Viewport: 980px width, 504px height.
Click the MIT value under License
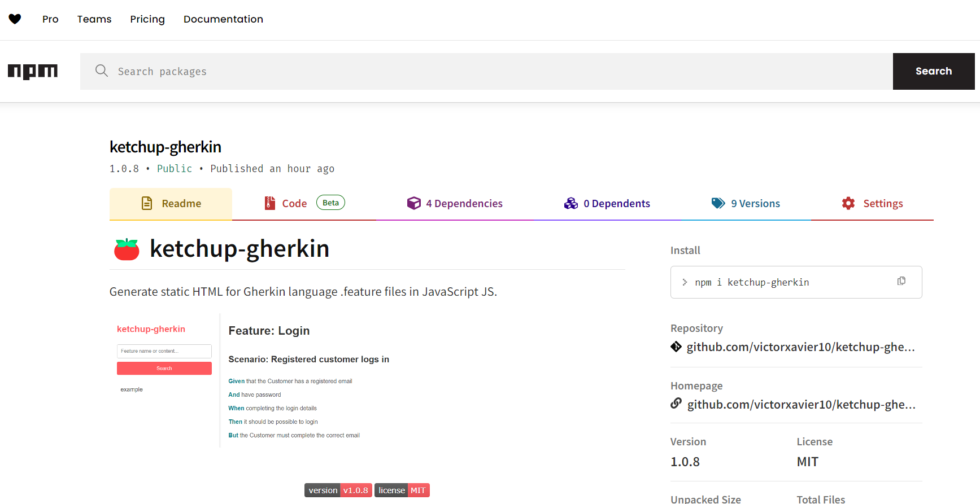808,462
